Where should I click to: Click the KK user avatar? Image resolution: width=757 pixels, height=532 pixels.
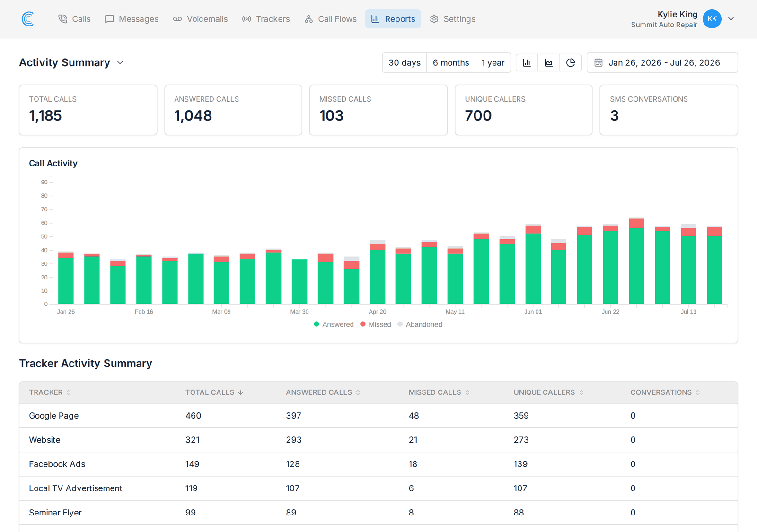(x=712, y=19)
